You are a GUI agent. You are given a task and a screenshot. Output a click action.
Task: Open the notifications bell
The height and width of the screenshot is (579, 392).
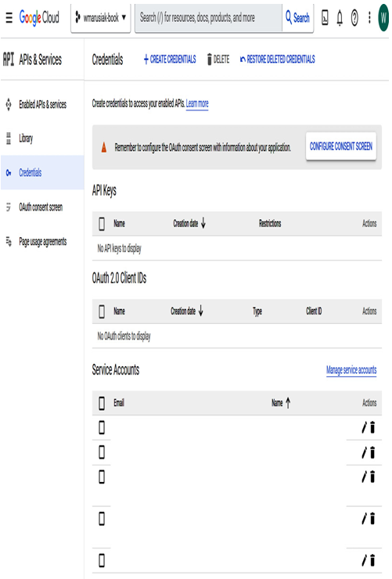point(340,17)
